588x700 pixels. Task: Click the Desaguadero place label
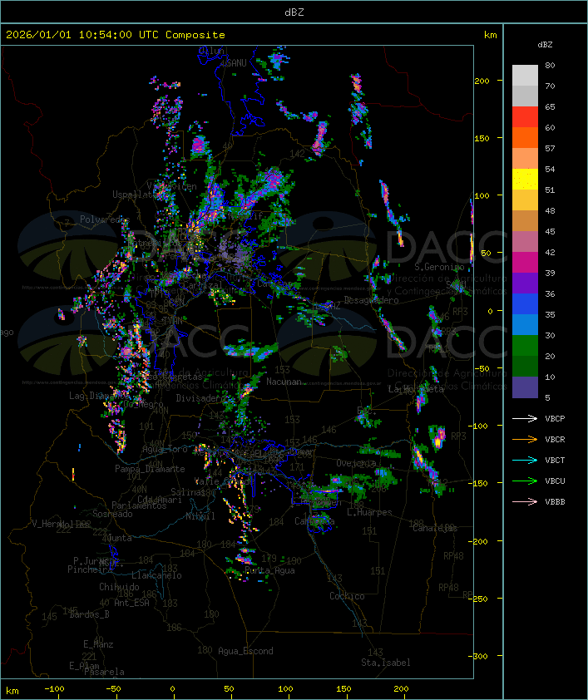click(371, 300)
